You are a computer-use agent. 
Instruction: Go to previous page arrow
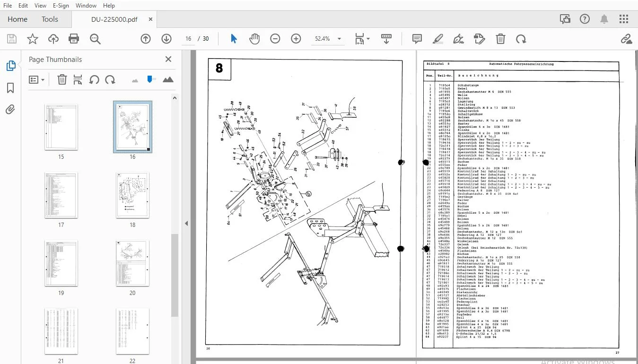[146, 39]
